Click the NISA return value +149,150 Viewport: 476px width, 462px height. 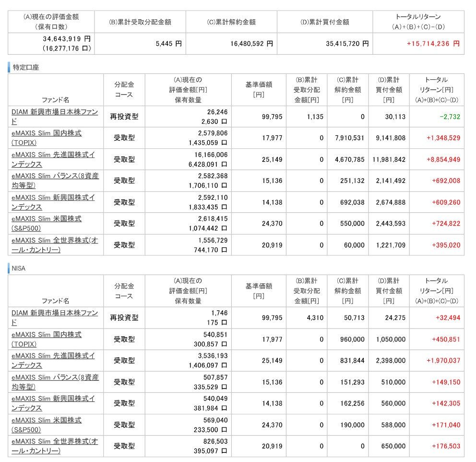tap(446, 382)
